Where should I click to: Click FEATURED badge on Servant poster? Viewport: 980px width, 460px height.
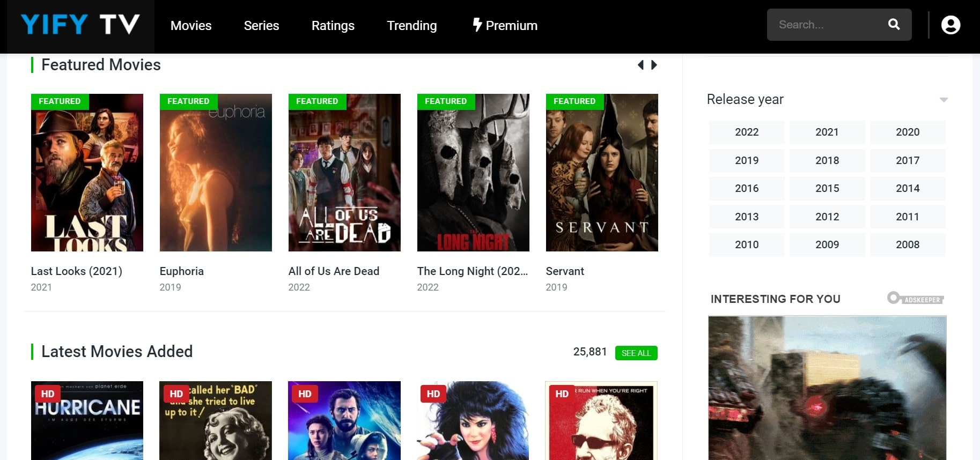pyautogui.click(x=574, y=101)
